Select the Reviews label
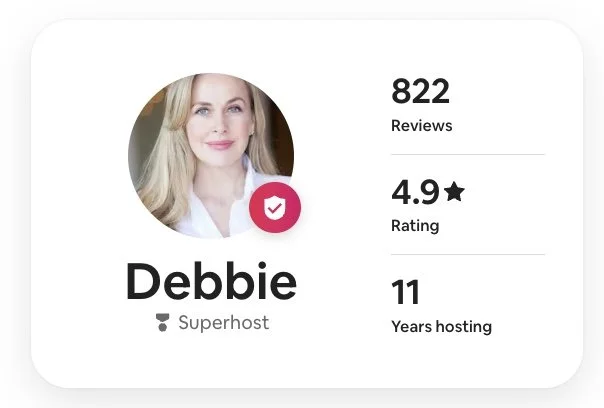Viewport: 604px width, 408px height. point(422,126)
